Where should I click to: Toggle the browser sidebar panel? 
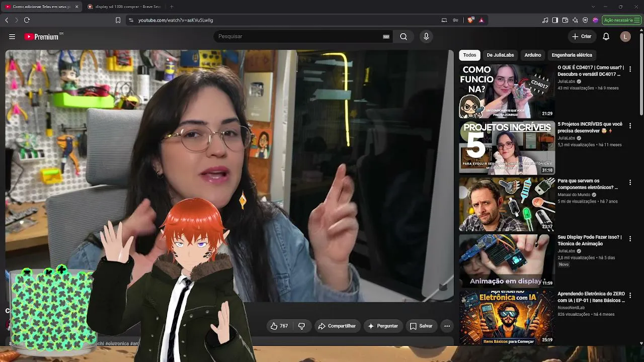tap(555, 20)
